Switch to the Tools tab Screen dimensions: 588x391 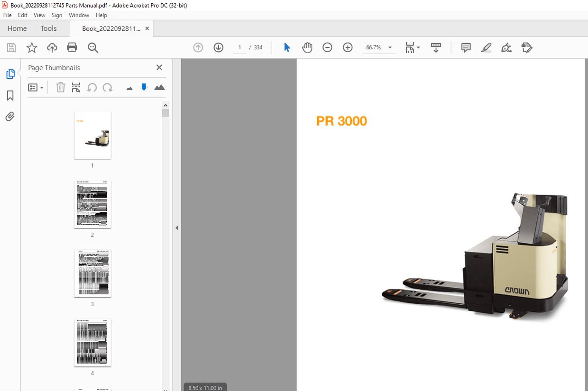[48, 28]
